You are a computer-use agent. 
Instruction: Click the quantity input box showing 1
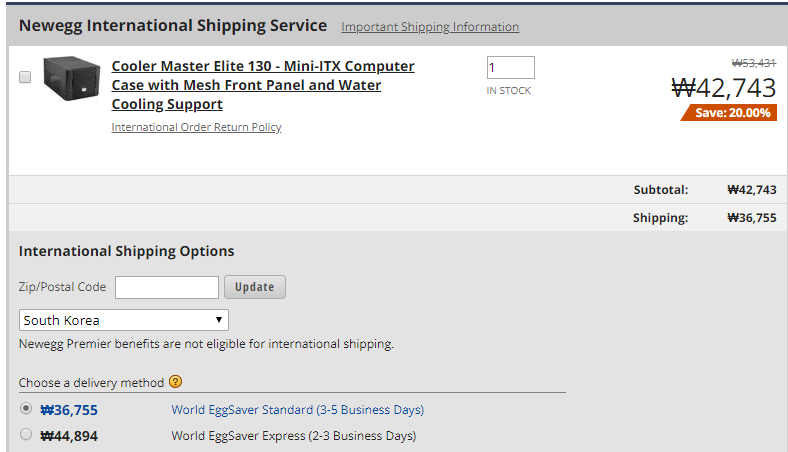pyautogui.click(x=511, y=67)
